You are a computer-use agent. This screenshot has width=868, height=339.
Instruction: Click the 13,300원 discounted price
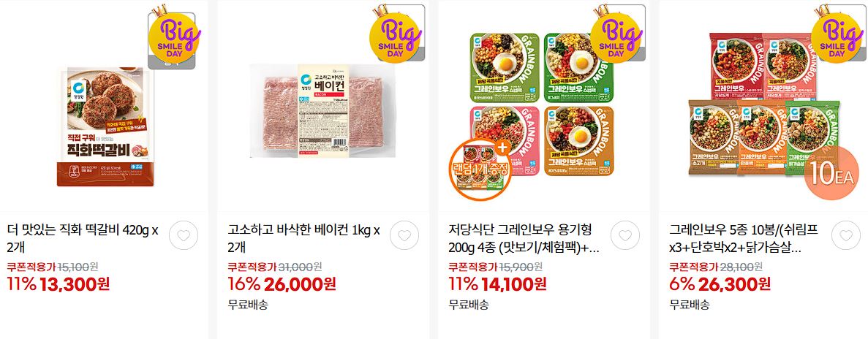(75, 284)
